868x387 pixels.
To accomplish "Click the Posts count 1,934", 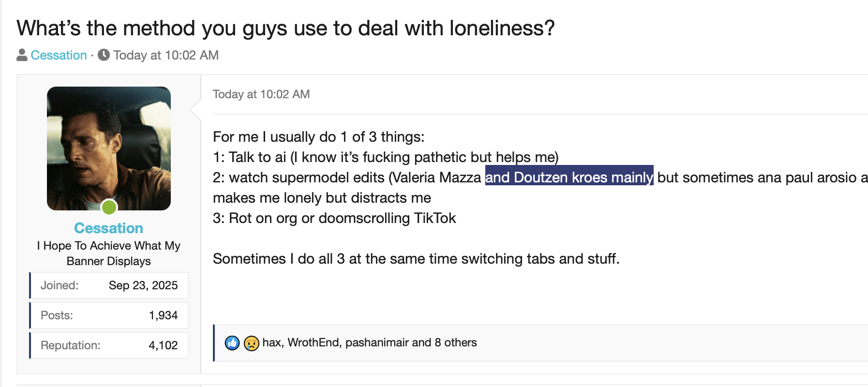I will (x=163, y=315).
